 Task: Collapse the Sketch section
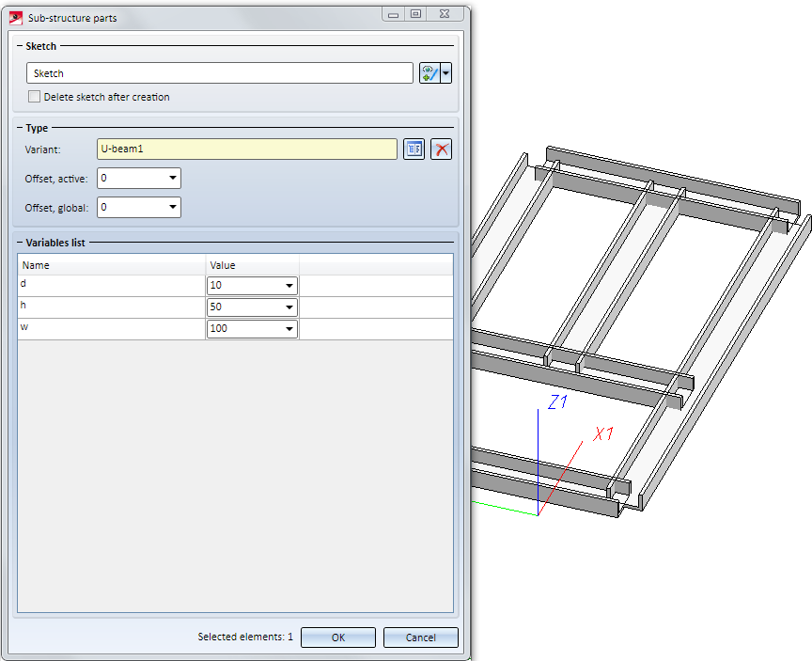[x=21, y=46]
